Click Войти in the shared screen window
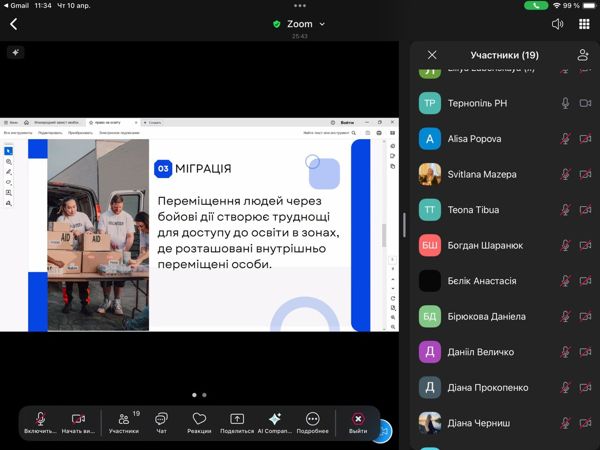Screen dimensions: 600x450 click(x=347, y=122)
